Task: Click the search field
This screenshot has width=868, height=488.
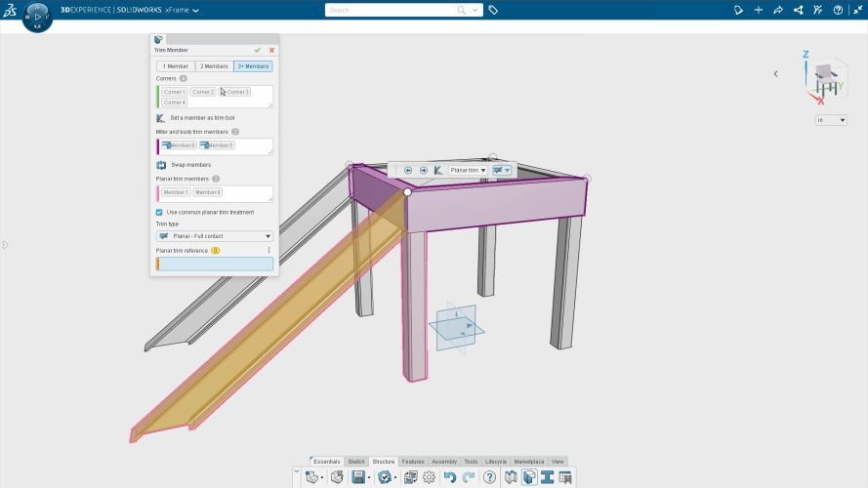Action: 391,10
